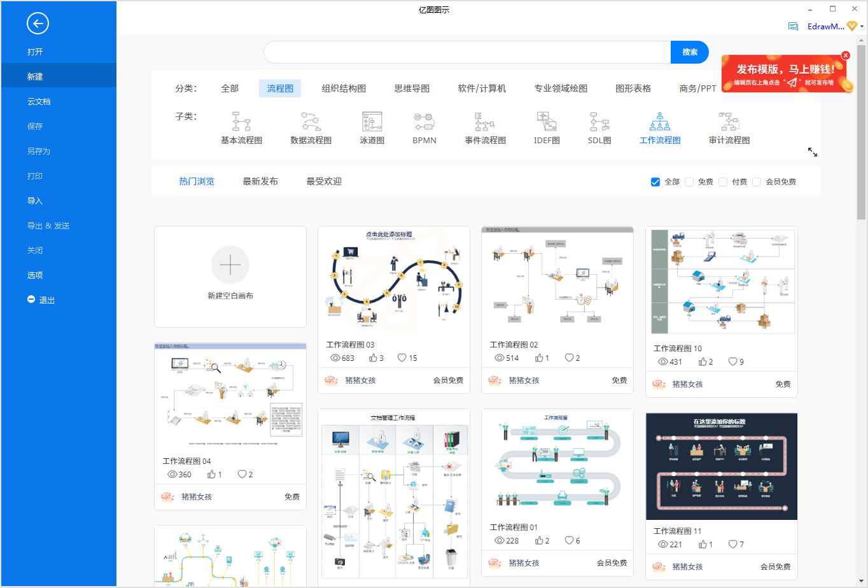Click the expand arrows icon in category panel
This screenshot has height=588, width=868.
813,152
